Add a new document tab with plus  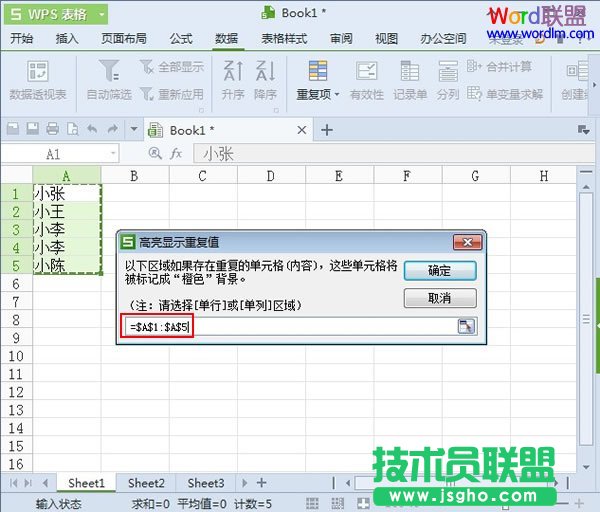point(326,130)
